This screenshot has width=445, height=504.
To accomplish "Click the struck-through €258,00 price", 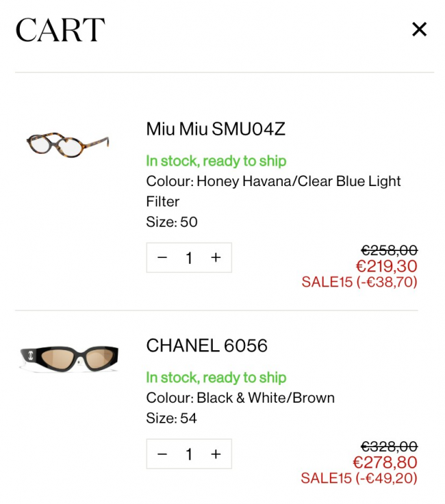I will click(x=389, y=251).
